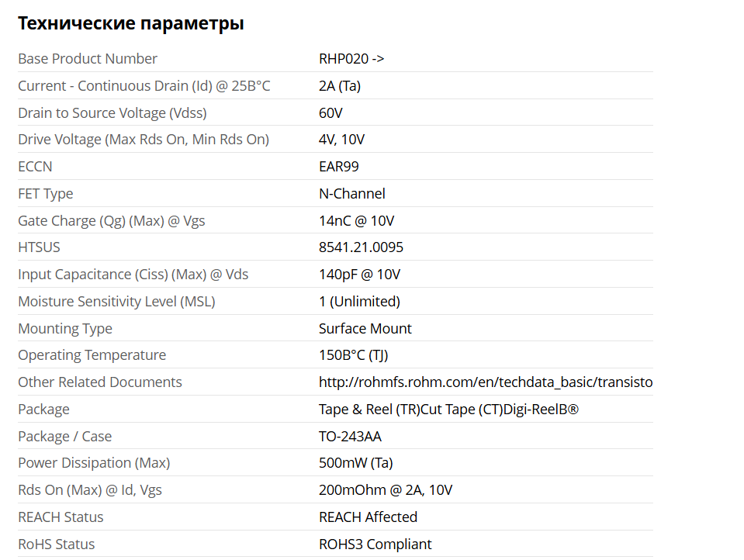Click the 4V, 10V drive voltage value
The height and width of the screenshot is (560, 744).
point(341,140)
